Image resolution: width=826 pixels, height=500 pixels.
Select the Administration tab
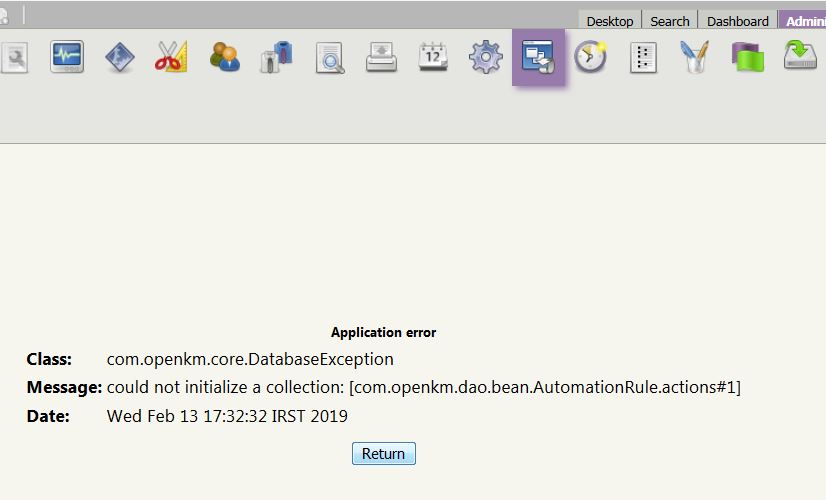804,21
